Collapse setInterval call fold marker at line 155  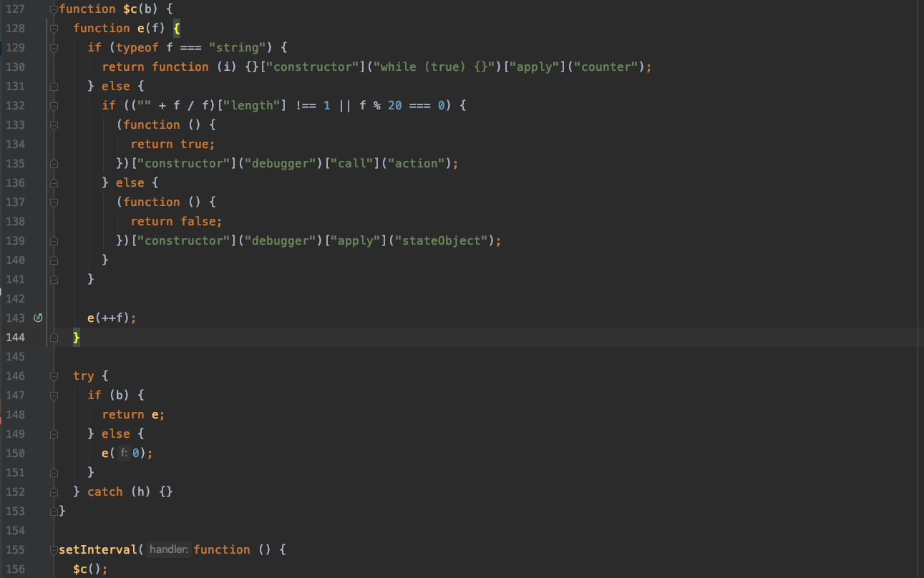(54, 550)
